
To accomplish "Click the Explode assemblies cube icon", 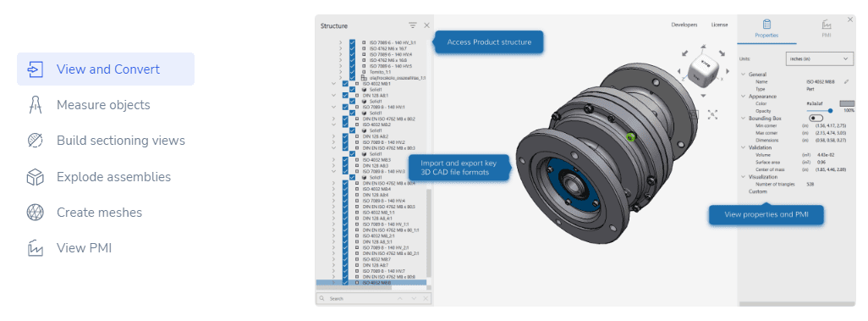I will click(x=35, y=177).
